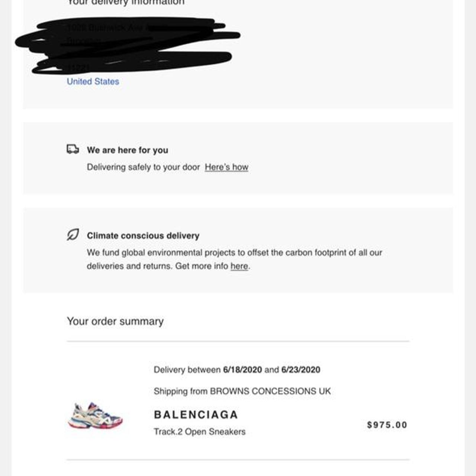Click the 6/23/2020 delivery end date
The image size is (476, 476).
[x=301, y=370]
